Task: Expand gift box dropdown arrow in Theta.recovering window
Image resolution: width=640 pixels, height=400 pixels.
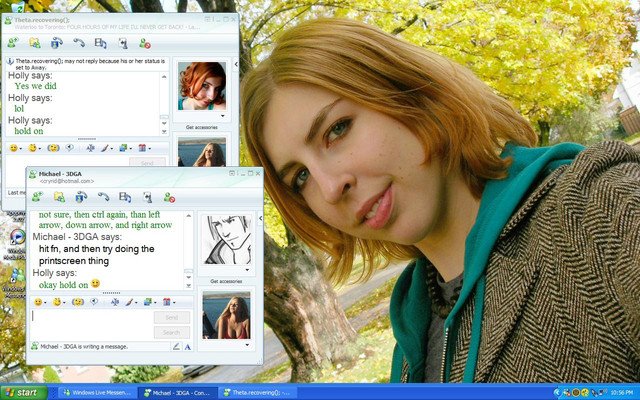Action: pyautogui.click(x=149, y=149)
